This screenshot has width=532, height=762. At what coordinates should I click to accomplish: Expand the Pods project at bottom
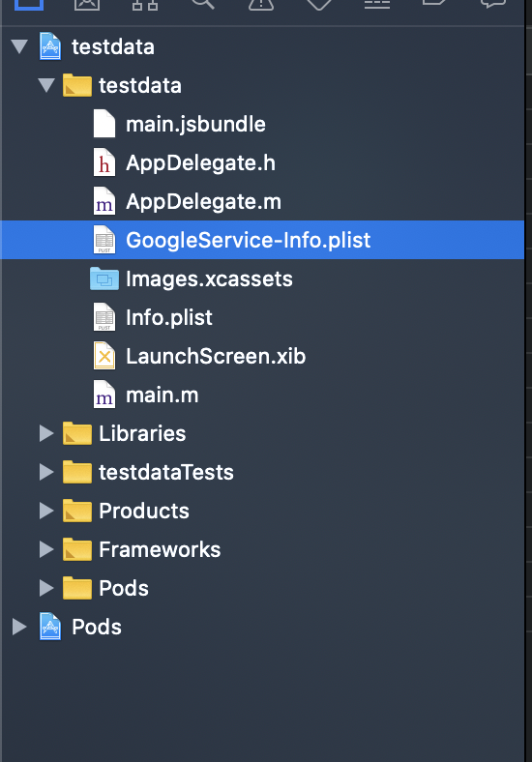point(19,627)
